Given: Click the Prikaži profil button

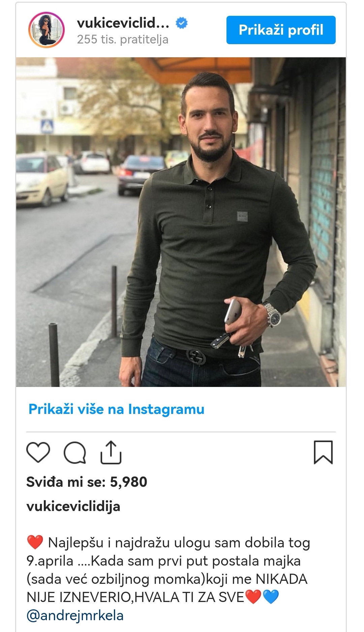Looking at the screenshot, I should click(x=281, y=30).
